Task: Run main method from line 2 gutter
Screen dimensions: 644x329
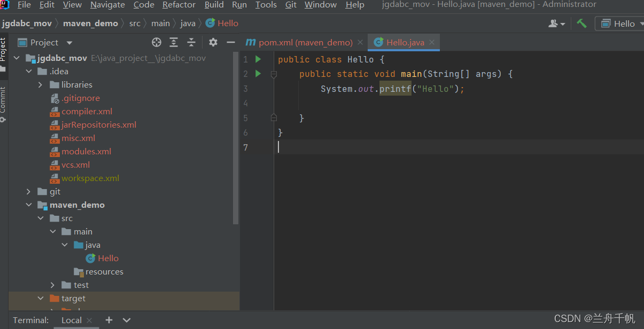Action: point(258,74)
